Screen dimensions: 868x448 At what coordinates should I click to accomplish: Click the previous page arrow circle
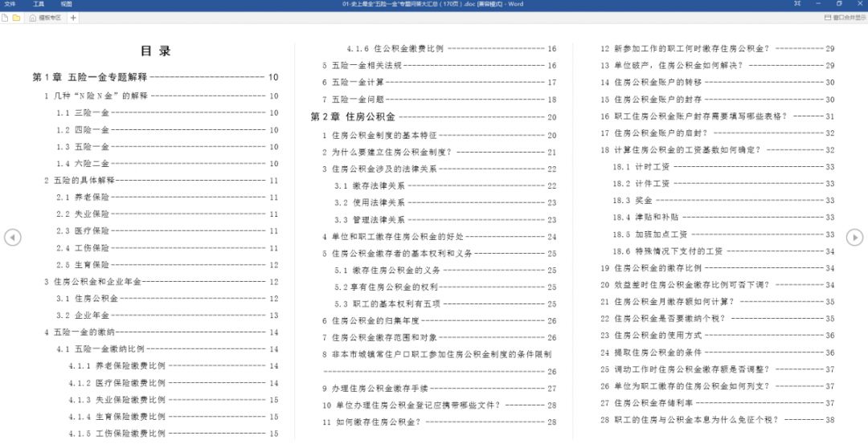pos(13,238)
